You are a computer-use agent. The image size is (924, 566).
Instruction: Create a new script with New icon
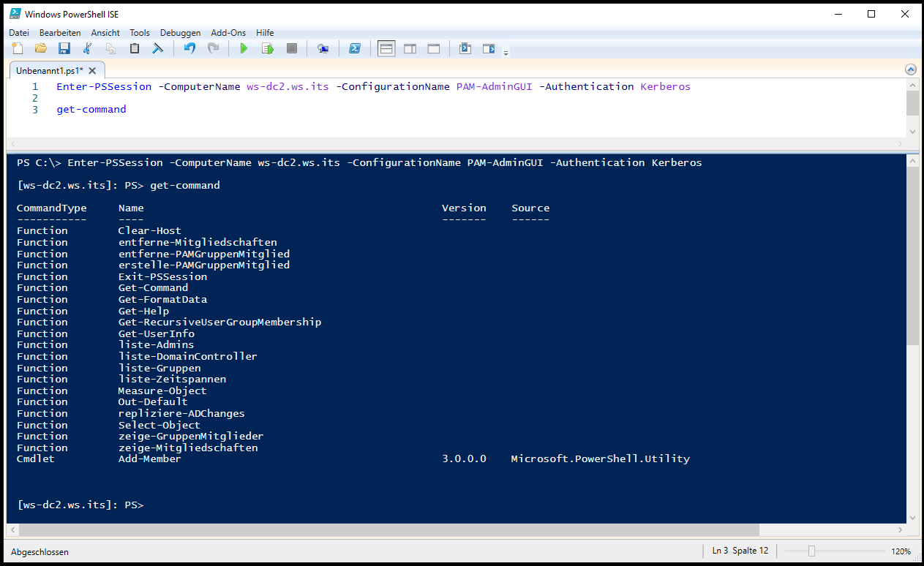(x=18, y=49)
